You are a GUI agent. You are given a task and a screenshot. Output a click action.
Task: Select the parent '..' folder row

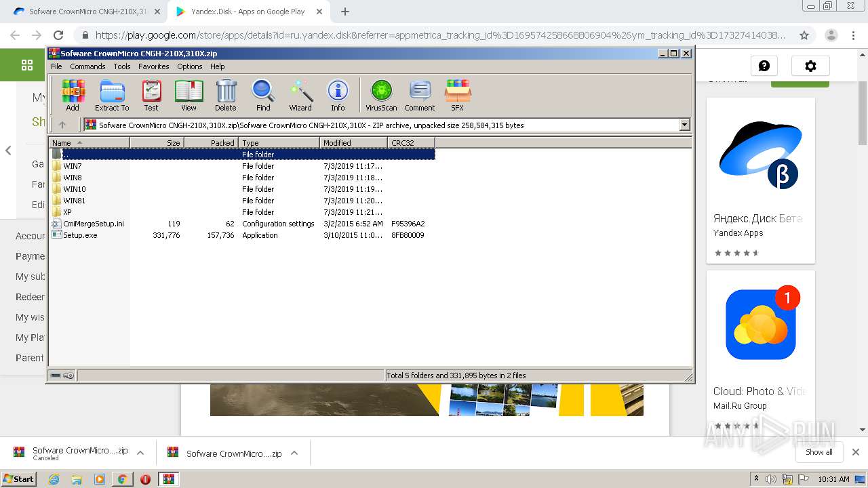(x=242, y=155)
